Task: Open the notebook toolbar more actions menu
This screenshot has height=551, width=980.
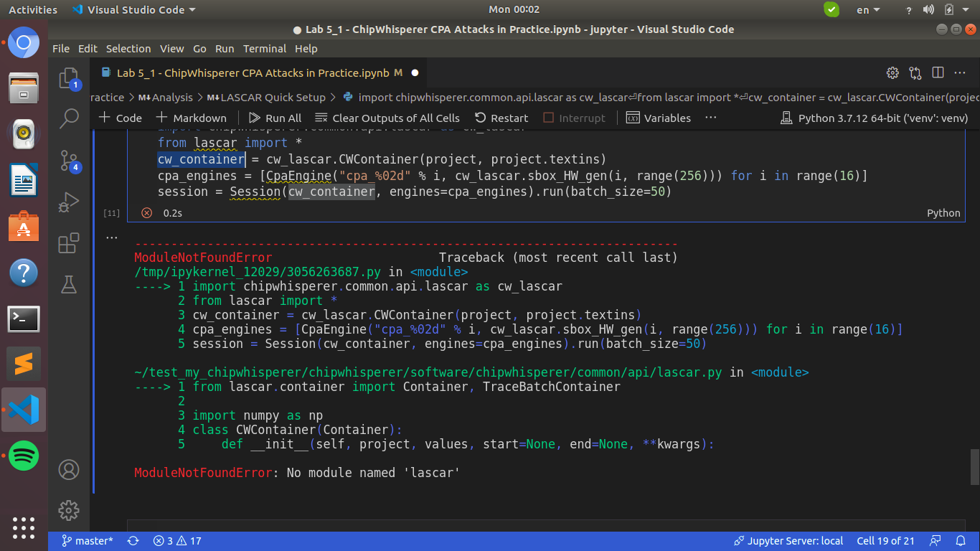Action: (x=711, y=118)
